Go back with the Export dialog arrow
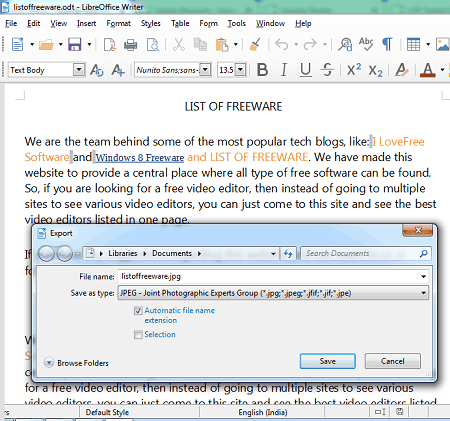The image size is (450, 421). pos(46,254)
